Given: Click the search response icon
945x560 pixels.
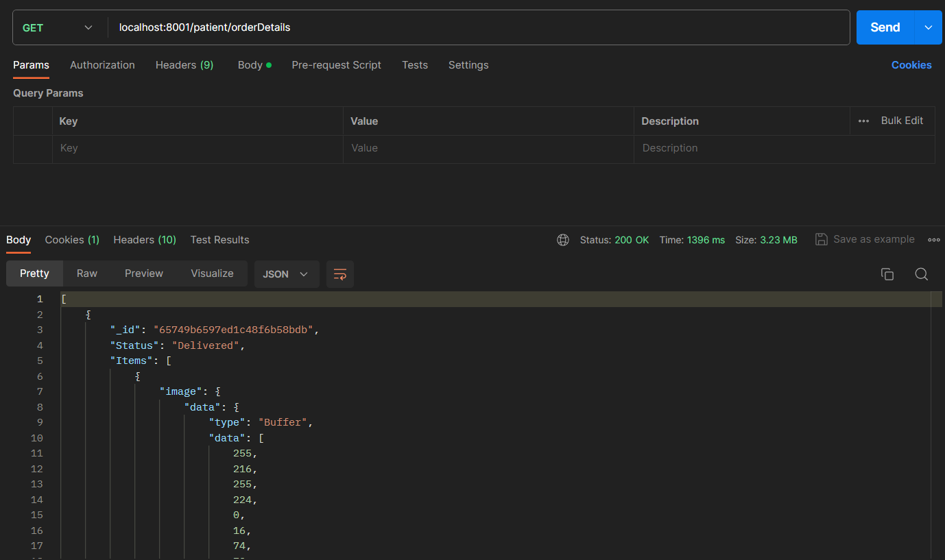Looking at the screenshot, I should click(922, 274).
